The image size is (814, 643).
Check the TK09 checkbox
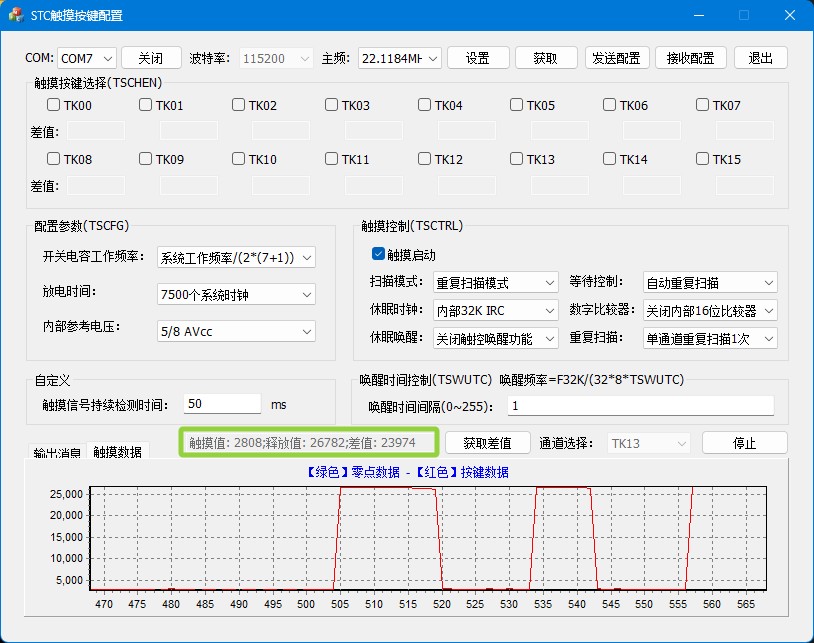coord(145,159)
